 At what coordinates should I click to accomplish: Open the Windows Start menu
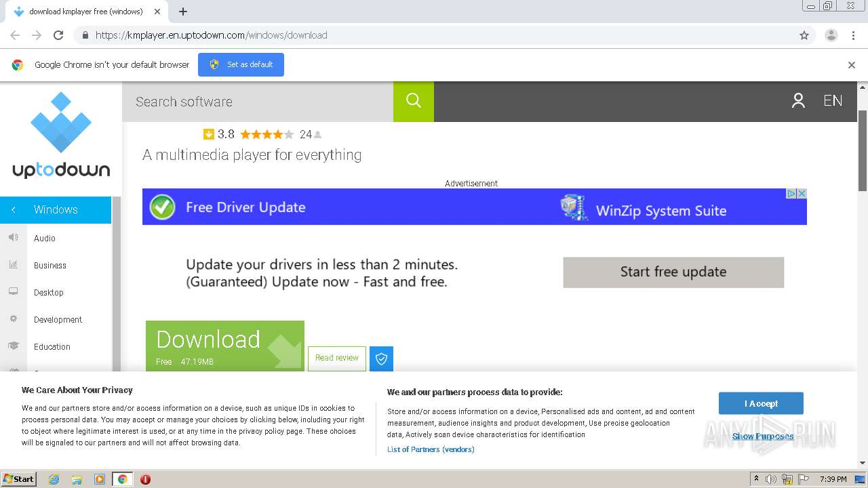(x=19, y=479)
